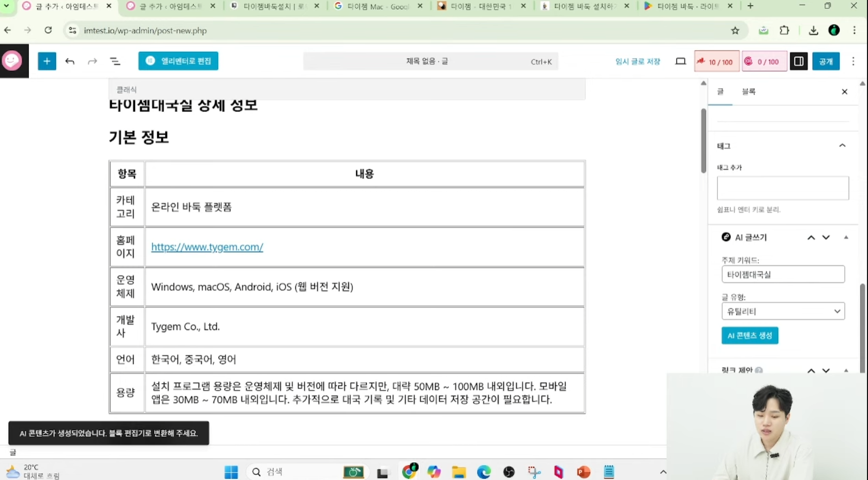View site information icon in address bar
Screen dimensions: 868x480
point(72,31)
